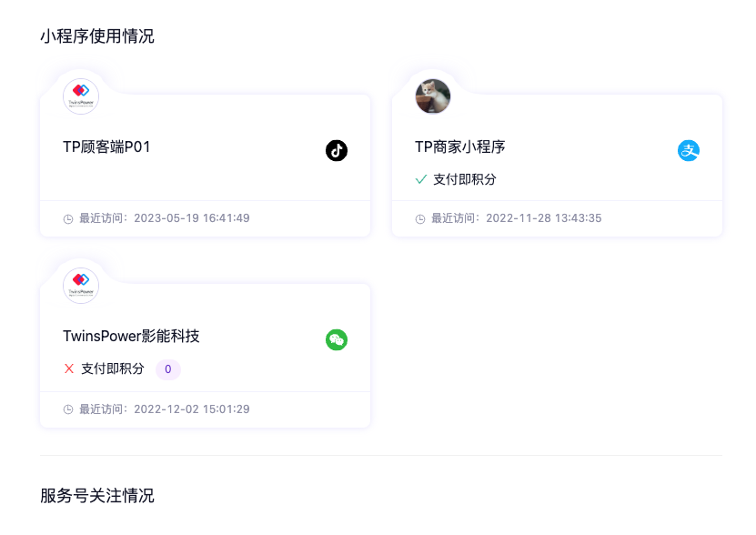This screenshot has height=535, width=756.
Task: Click the TikTok icon on TP顾客端P01 card
Action: pos(337,150)
